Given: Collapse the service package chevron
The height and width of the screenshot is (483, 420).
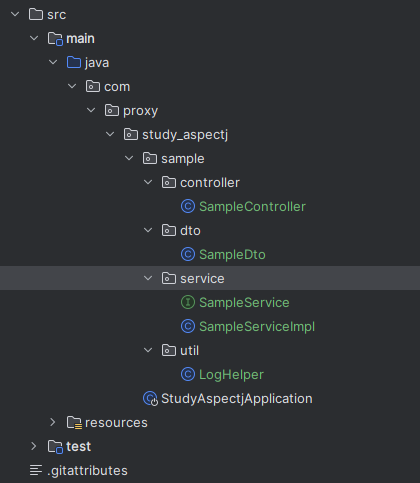Looking at the screenshot, I should pos(148,278).
